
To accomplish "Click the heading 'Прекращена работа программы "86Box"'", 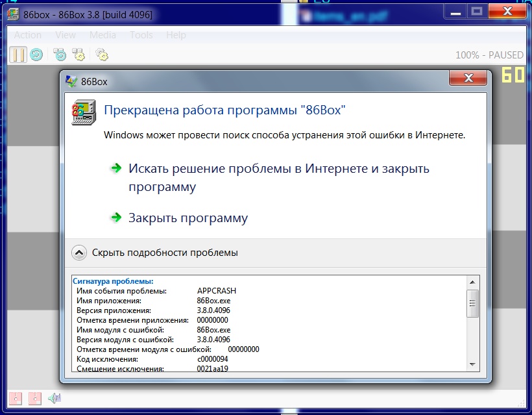I will tap(224, 110).
